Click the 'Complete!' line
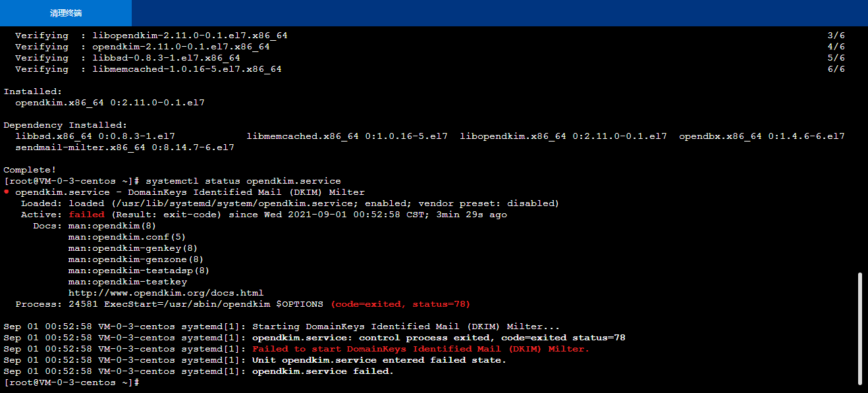Viewport: 868px width, 393px height. pyautogui.click(x=30, y=170)
